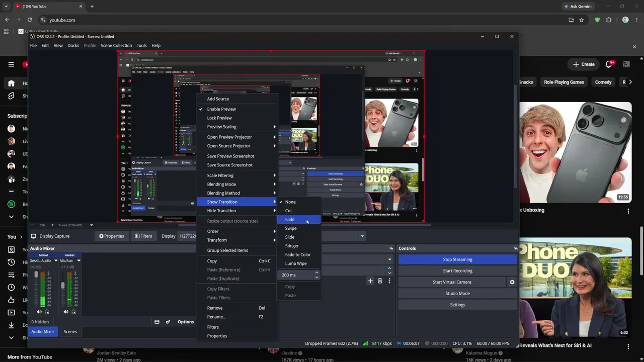Image resolution: width=644 pixels, height=362 pixels.
Task: Open Chrome extensions puzzle icon
Action: 609,20
